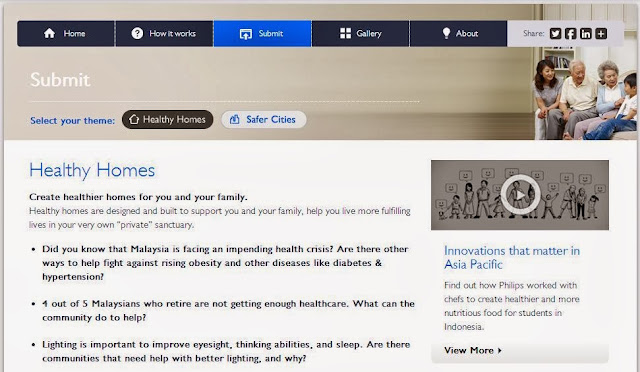Open more share options plus icon

(x=601, y=33)
